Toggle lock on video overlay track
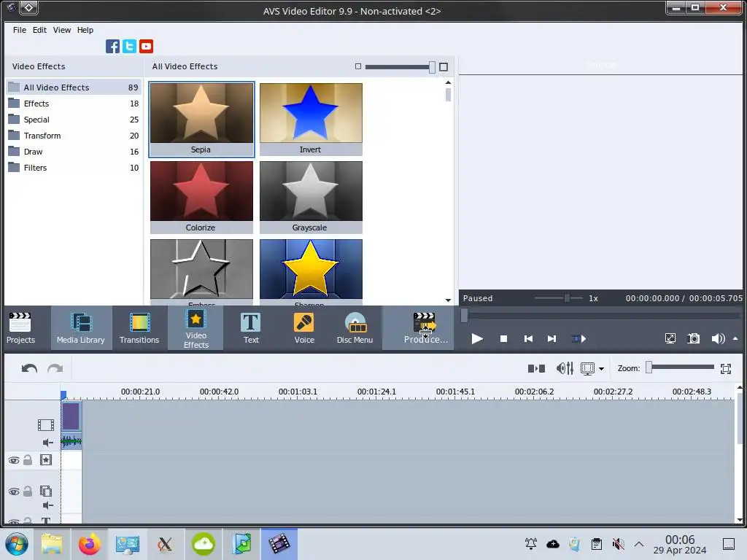Image resolution: width=747 pixels, height=560 pixels. (x=28, y=491)
